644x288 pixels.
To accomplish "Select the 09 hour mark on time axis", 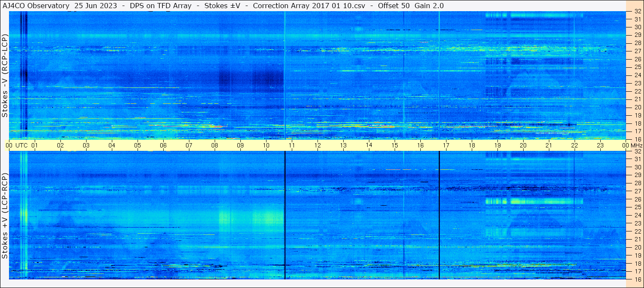I will (x=240, y=145).
